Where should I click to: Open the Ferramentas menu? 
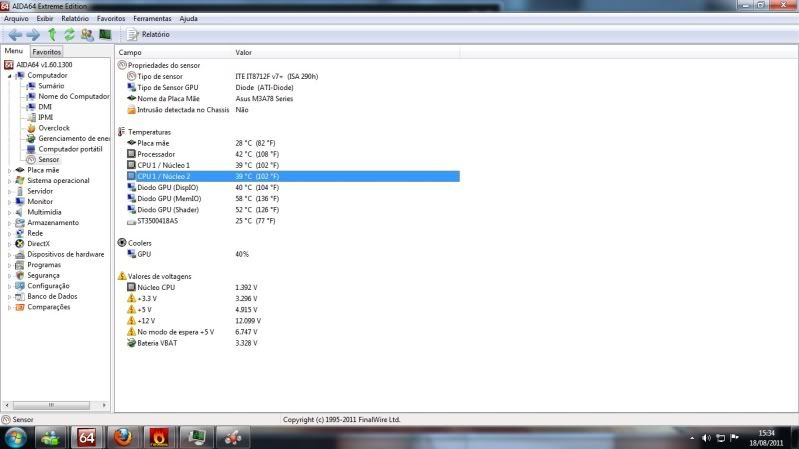(152, 19)
